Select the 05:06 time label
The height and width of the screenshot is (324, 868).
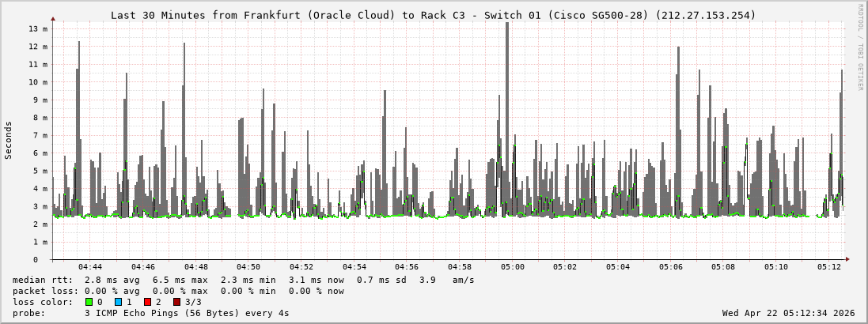pos(671,267)
